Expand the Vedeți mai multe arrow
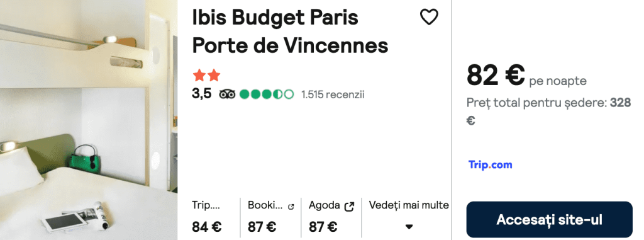The image size is (644, 240). (409, 226)
